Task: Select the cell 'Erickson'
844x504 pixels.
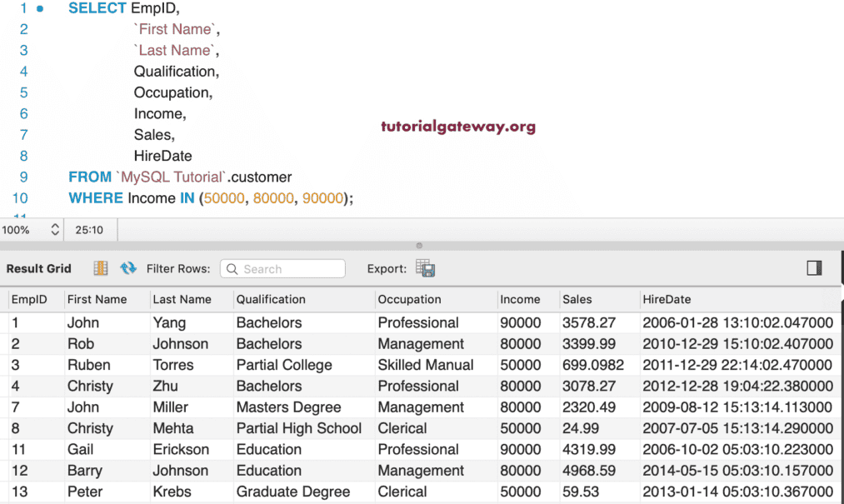Action: (x=181, y=449)
